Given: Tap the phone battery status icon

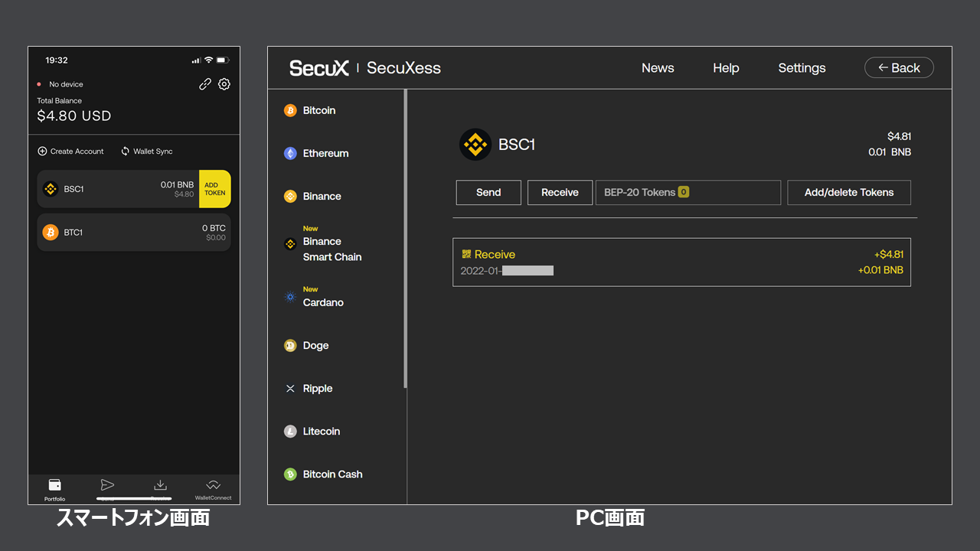Looking at the screenshot, I should (222, 60).
